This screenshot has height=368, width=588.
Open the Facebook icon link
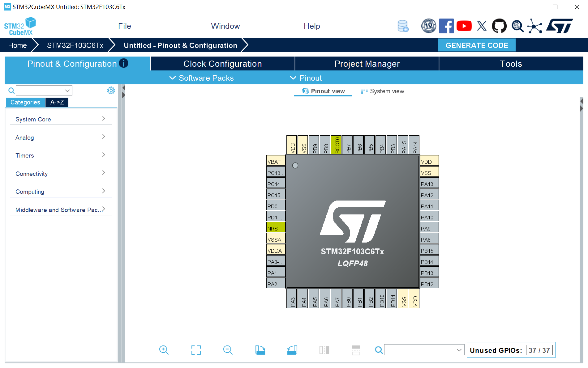coord(446,26)
